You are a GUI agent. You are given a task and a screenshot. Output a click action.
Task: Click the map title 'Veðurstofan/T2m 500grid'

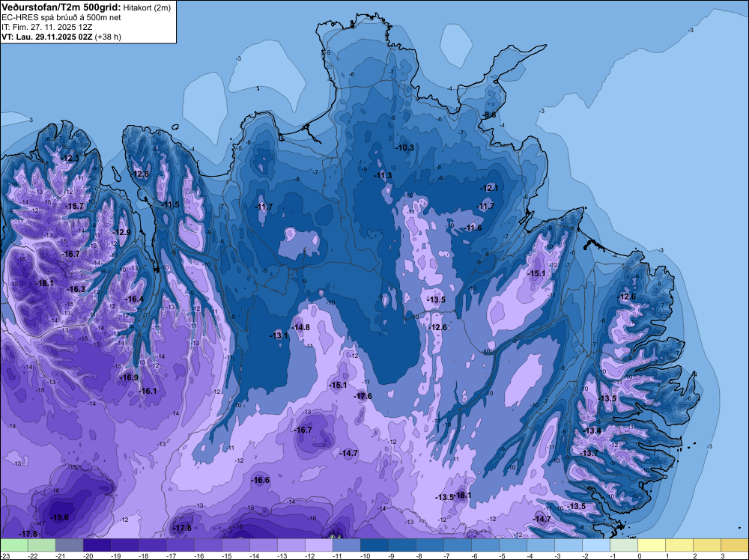(60, 7)
